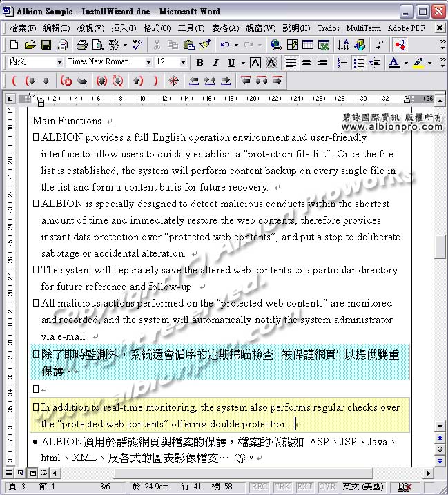Open an existing file
The image size is (448, 495).
tap(30, 45)
